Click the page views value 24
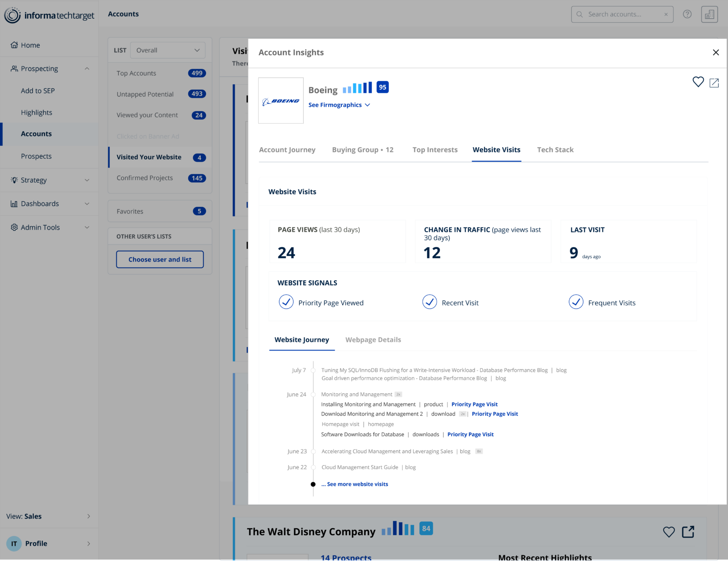 click(286, 253)
